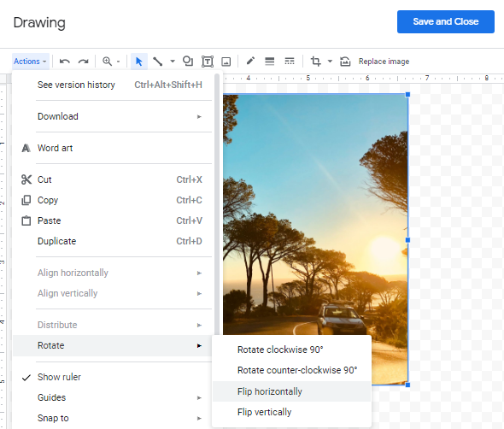Select the Line tool icon
Viewport: 504px width, 429px height.
[x=157, y=61]
